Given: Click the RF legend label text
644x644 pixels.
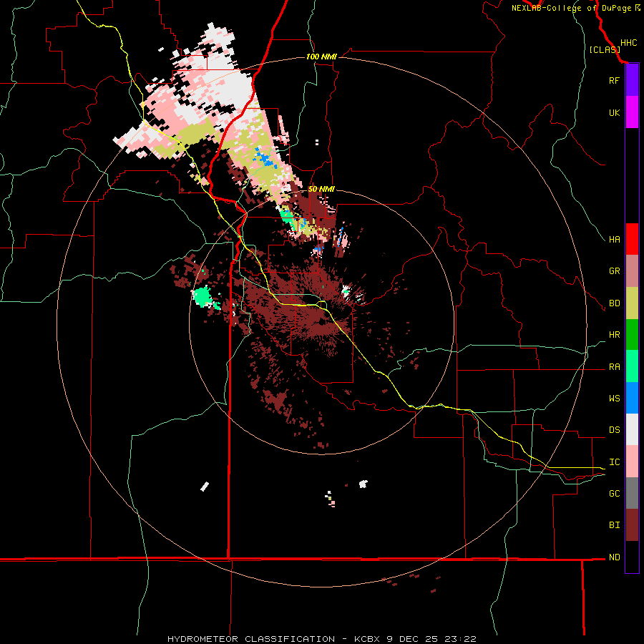Looking at the screenshot, I should (x=614, y=80).
